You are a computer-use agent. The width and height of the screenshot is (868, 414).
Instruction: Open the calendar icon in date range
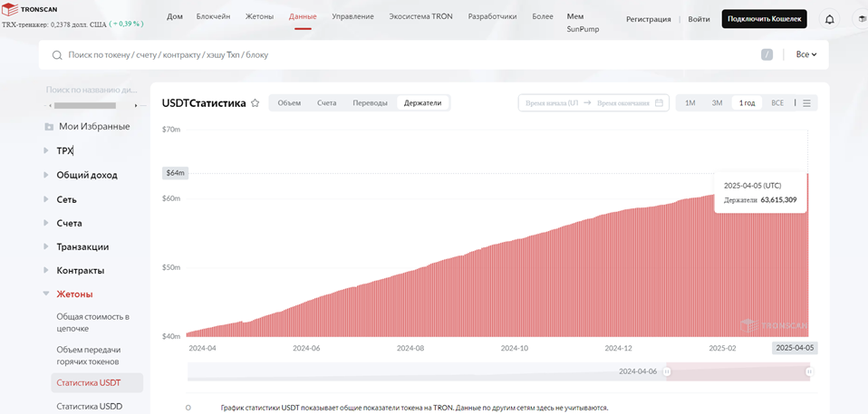[x=659, y=103]
